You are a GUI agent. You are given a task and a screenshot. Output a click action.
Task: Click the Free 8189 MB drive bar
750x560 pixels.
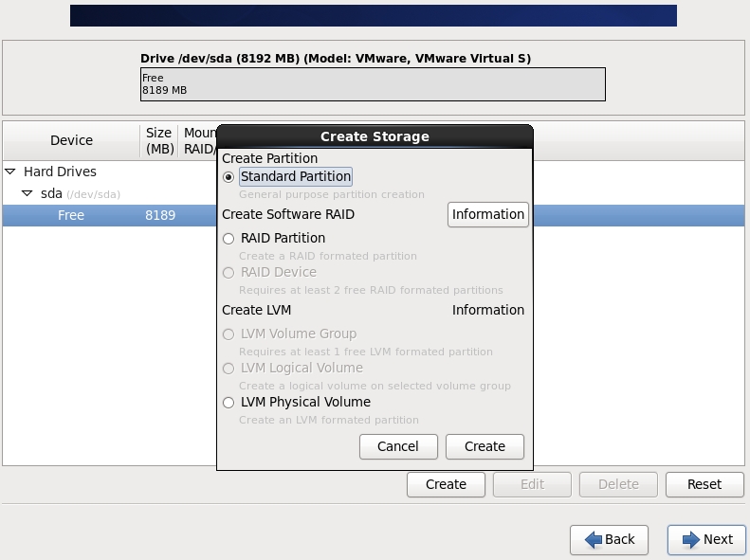[373, 84]
